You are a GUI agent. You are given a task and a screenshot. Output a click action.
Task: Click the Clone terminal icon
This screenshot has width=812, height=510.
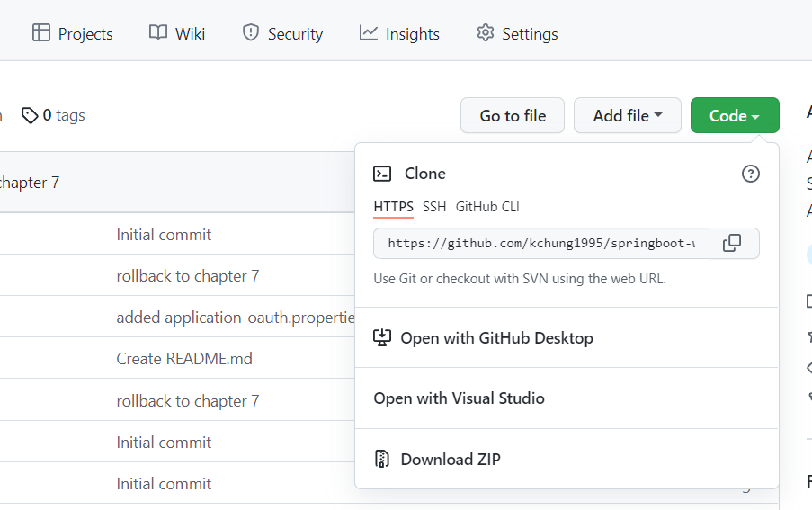383,174
